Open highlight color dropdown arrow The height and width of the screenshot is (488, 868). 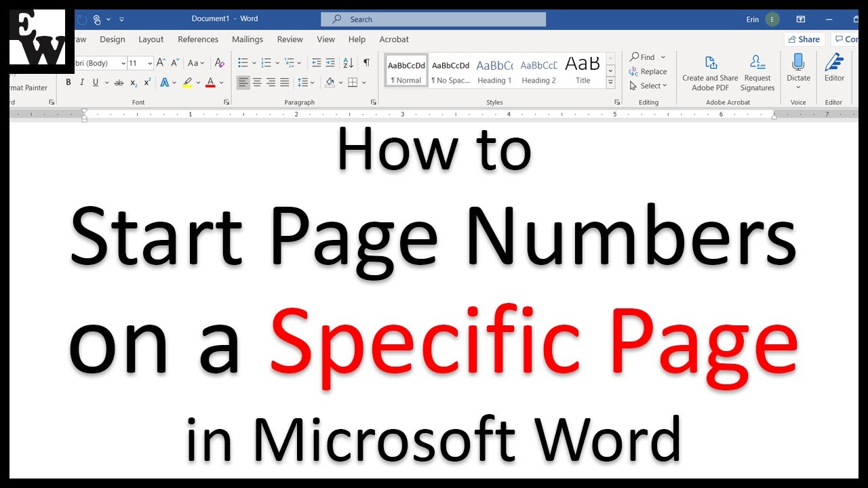(x=197, y=83)
